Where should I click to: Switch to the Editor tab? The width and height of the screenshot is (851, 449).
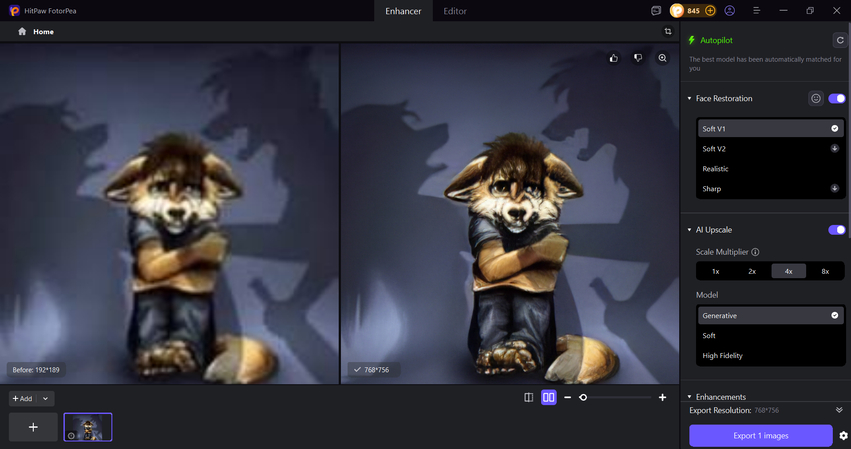(455, 11)
